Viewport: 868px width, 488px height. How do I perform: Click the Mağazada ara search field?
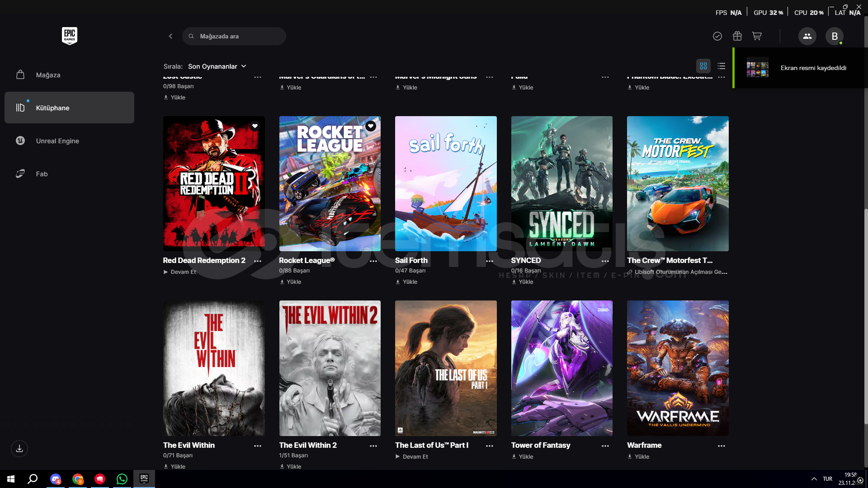235,36
